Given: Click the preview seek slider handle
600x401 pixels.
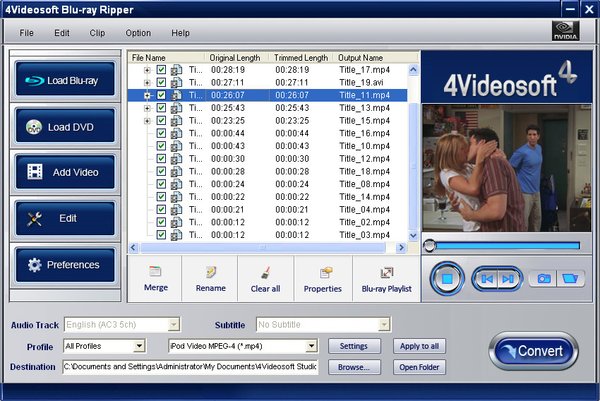Looking at the screenshot, I should click(x=429, y=245).
